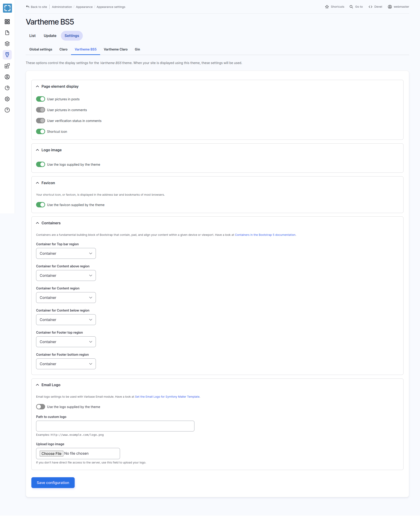Disable User pictures in posts toggle
420x516 pixels.
pyautogui.click(x=40, y=99)
